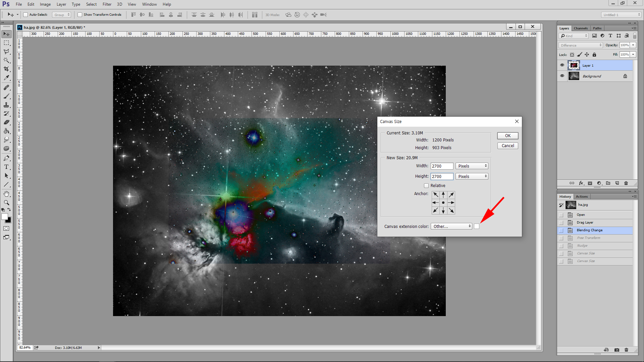
Task: Hide Layer 1 visibility eye
Action: click(562, 65)
